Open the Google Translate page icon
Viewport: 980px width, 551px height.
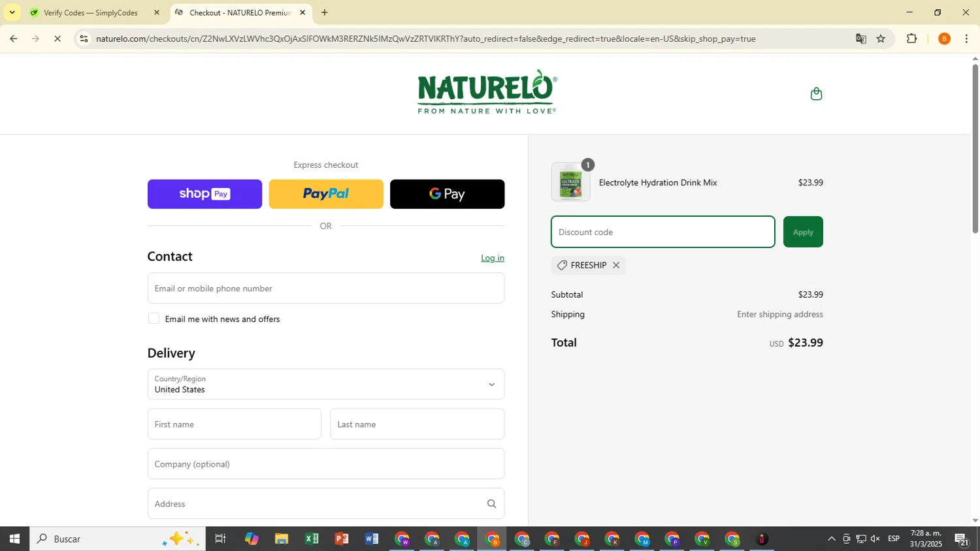click(x=860, y=39)
